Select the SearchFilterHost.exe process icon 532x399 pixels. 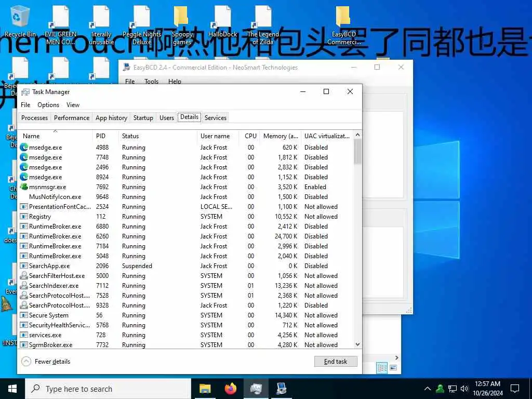pos(24,275)
